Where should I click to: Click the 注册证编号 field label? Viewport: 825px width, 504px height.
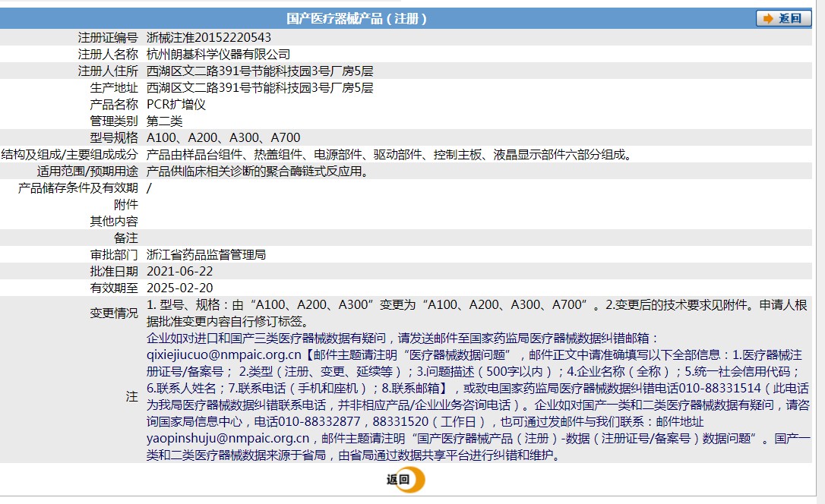108,37
